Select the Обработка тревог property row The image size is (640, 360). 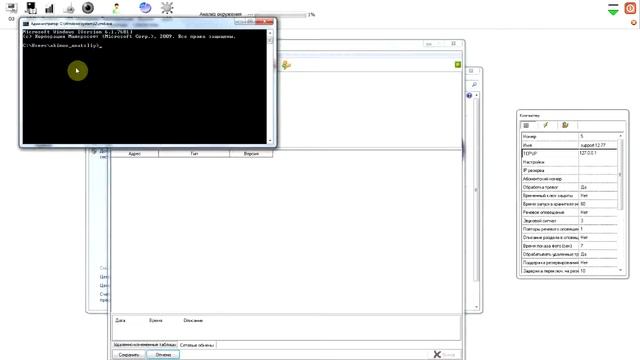tap(569, 187)
